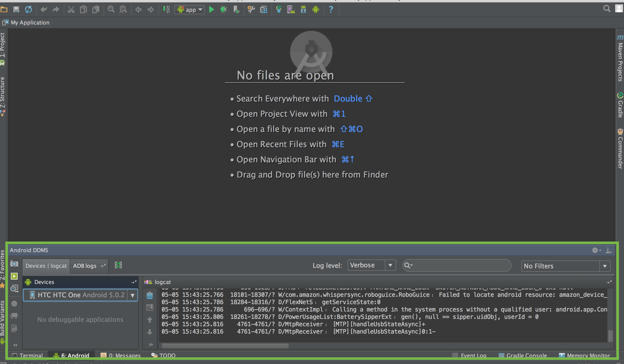Redo with the curved forward arrow
Image resolution: width=624 pixels, height=364 pixels.
click(x=56, y=9)
